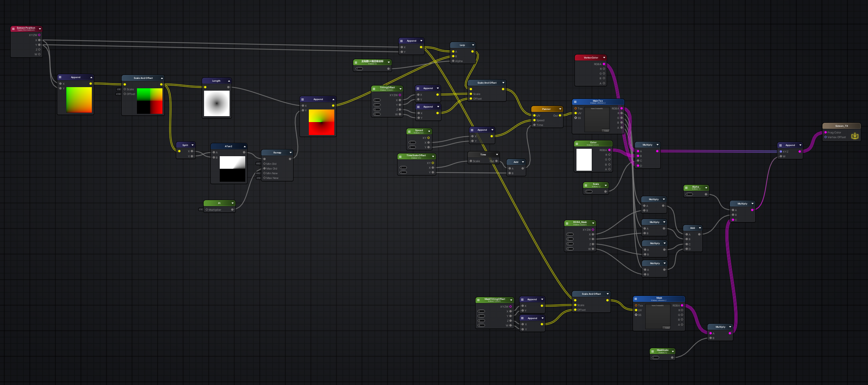868x385 pixels.
Task: Click the Time node Scale input port
Action: tap(471, 161)
